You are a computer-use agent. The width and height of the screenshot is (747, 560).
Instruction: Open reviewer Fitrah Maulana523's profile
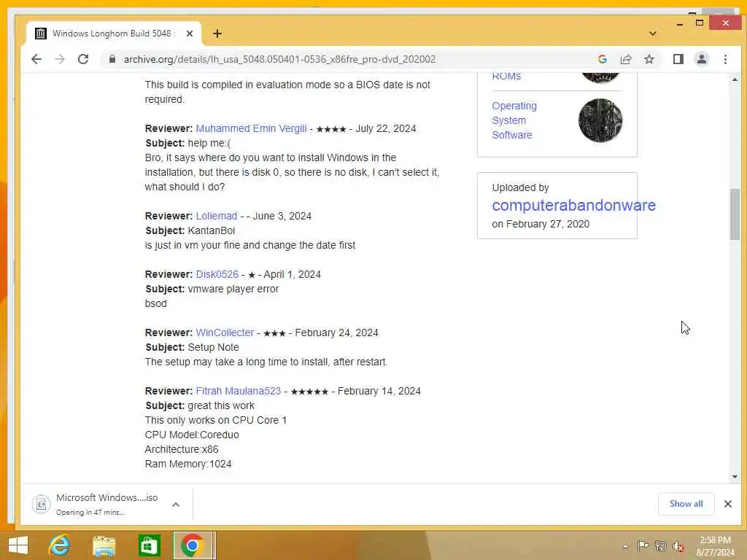(239, 391)
